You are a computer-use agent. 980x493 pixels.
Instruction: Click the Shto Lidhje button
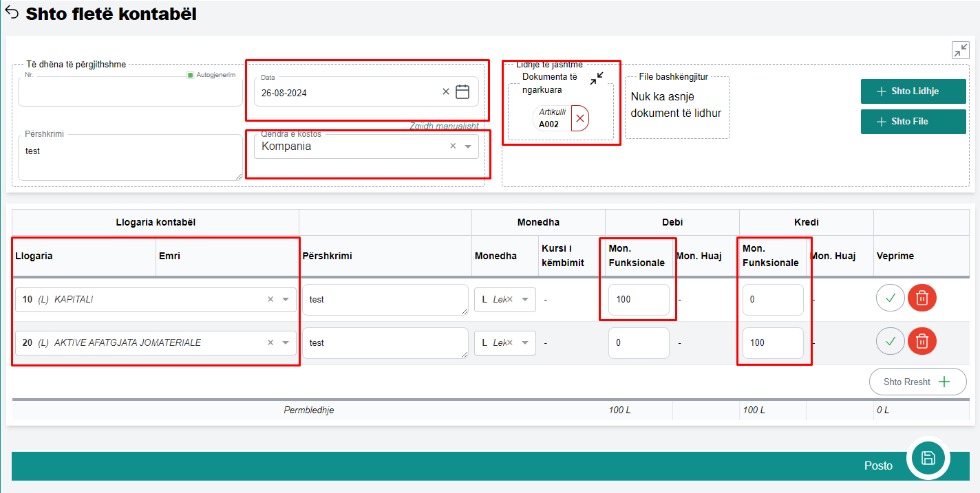coord(913,91)
